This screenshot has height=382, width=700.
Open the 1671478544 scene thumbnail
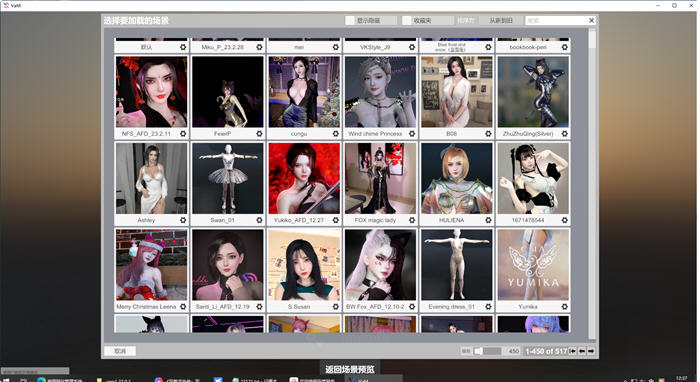[533, 179]
